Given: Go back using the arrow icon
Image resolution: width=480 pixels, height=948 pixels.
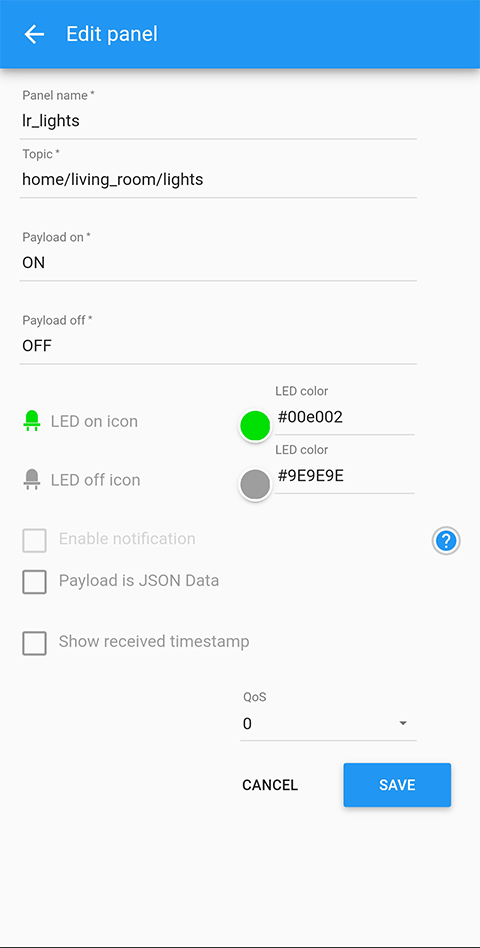Looking at the screenshot, I should point(34,34).
